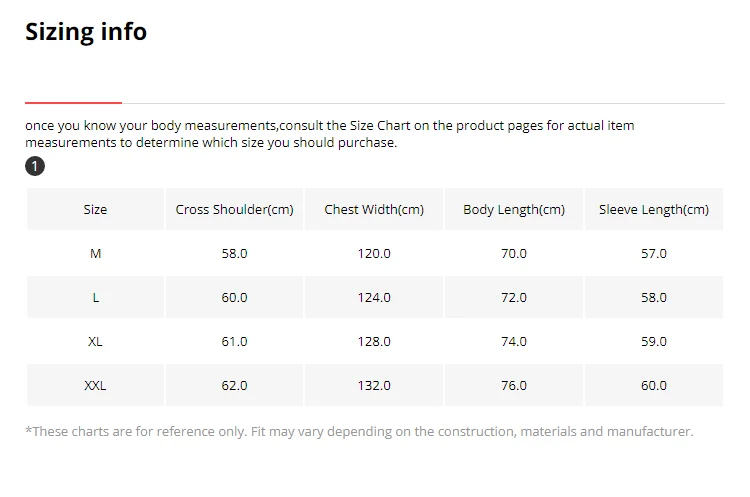Click the 132.0 chest width cell

(x=374, y=386)
